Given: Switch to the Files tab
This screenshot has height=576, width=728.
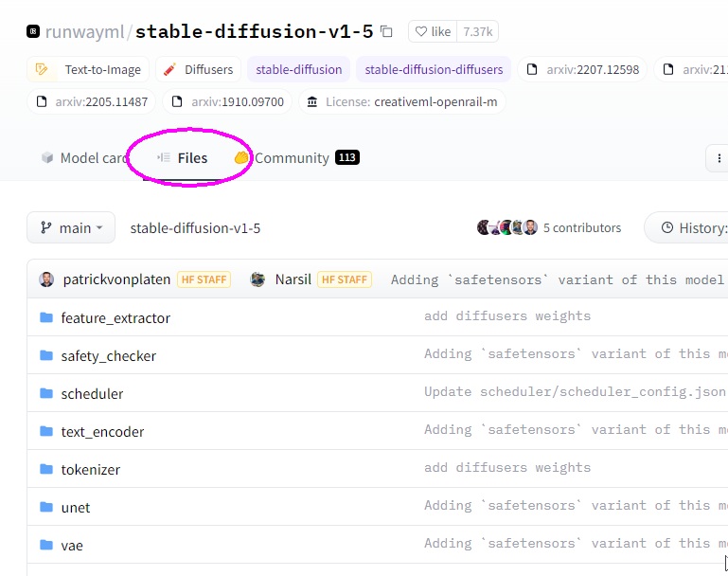Looking at the screenshot, I should [183, 158].
